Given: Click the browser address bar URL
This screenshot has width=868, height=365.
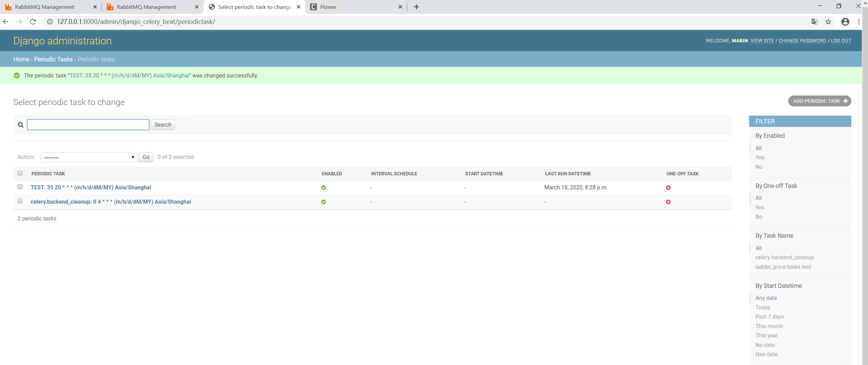Looking at the screenshot, I should (x=136, y=22).
